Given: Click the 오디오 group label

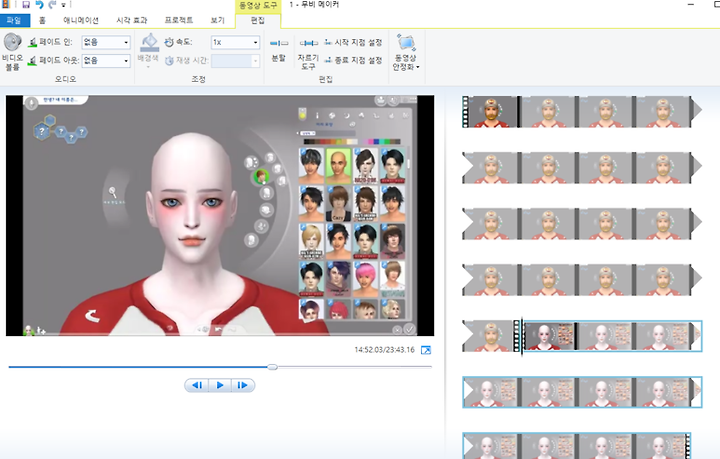Looking at the screenshot, I should pyautogui.click(x=66, y=79).
